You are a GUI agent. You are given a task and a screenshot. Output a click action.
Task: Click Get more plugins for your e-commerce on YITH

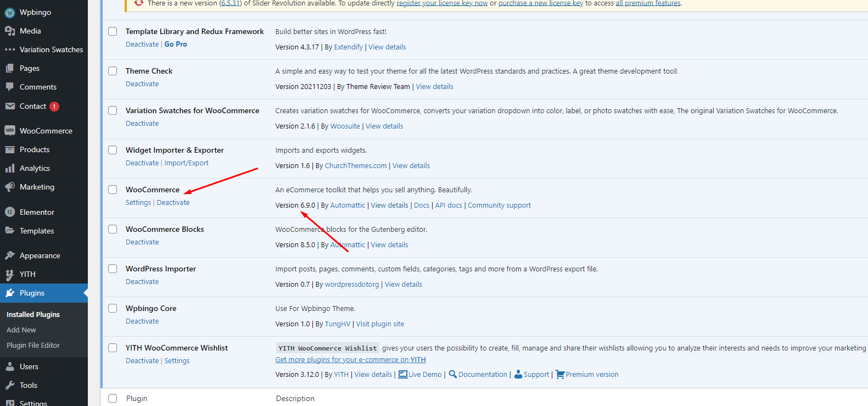350,359
